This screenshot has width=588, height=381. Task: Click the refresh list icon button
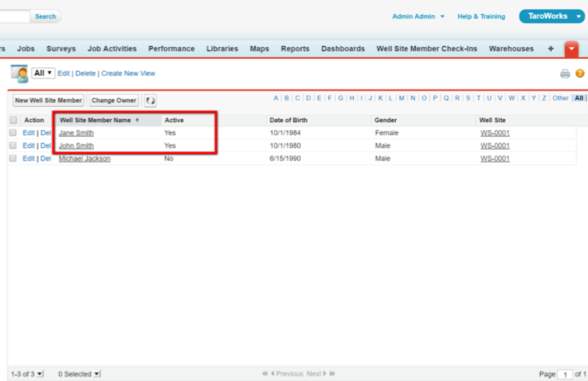tap(150, 101)
